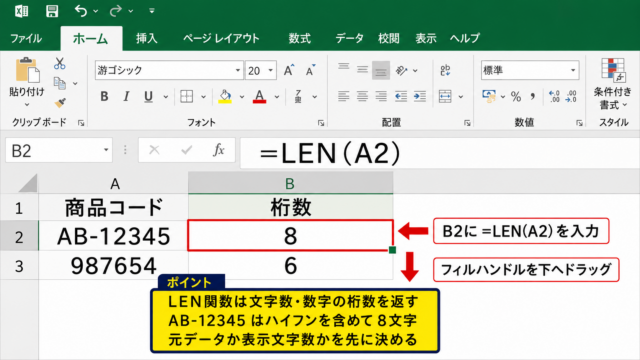This screenshot has width=640, height=360.
Task: Click the formula bar with =LEN(A2)
Action: pos(440,153)
